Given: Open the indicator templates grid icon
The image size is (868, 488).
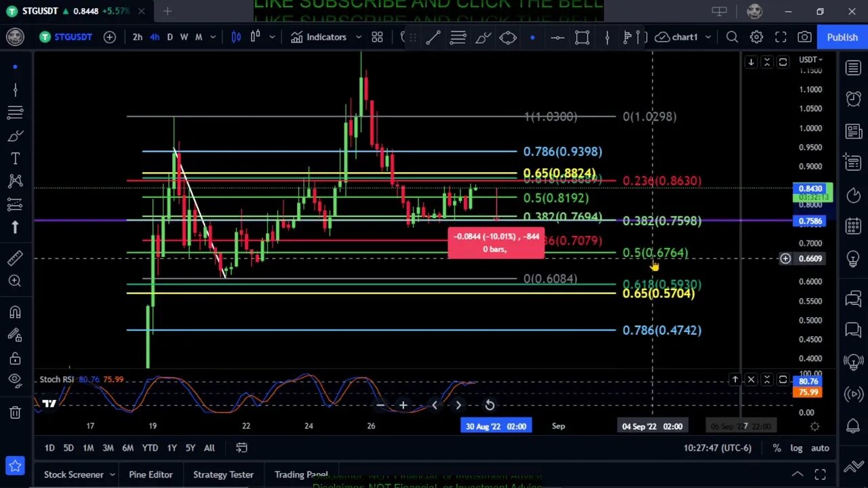Looking at the screenshot, I should tap(377, 37).
